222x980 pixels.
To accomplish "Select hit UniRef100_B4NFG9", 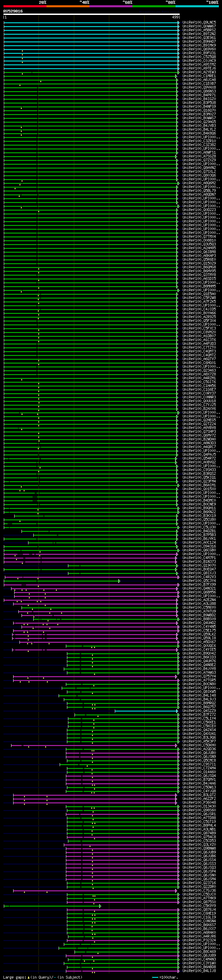I will 199,106.
